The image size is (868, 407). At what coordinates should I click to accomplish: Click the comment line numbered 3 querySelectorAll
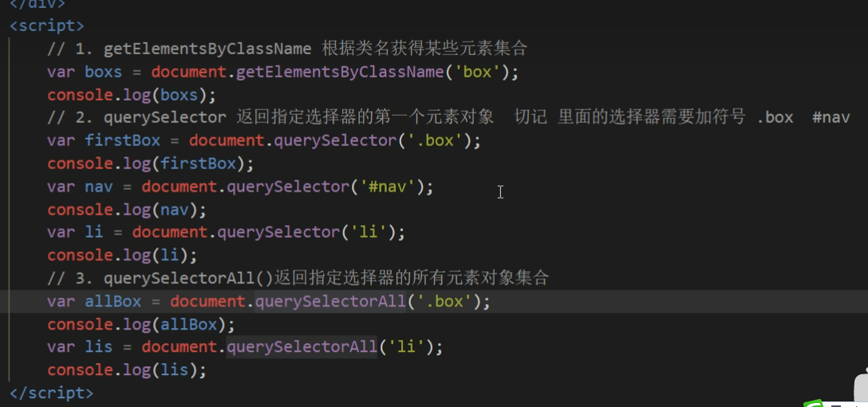tap(298, 278)
